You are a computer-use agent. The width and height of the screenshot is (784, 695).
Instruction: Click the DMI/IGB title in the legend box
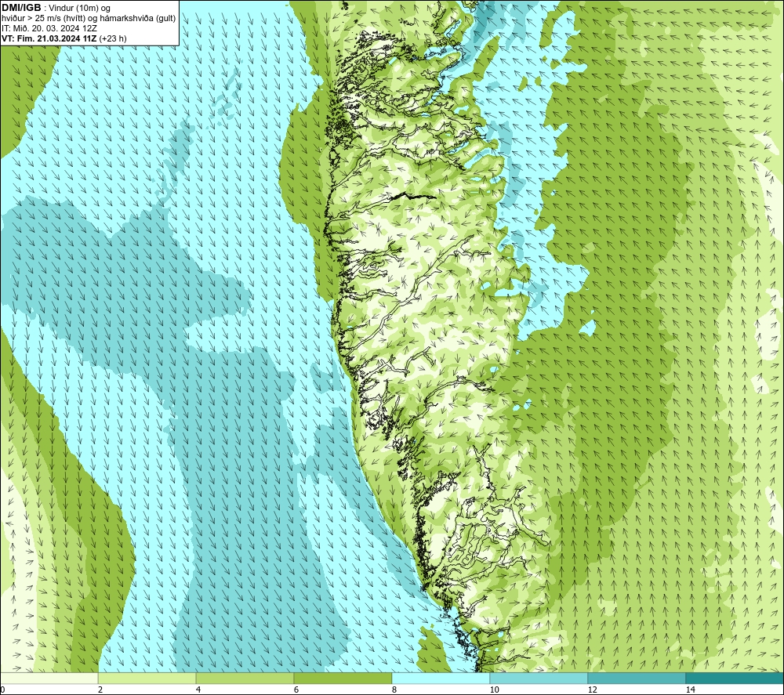[21, 8]
